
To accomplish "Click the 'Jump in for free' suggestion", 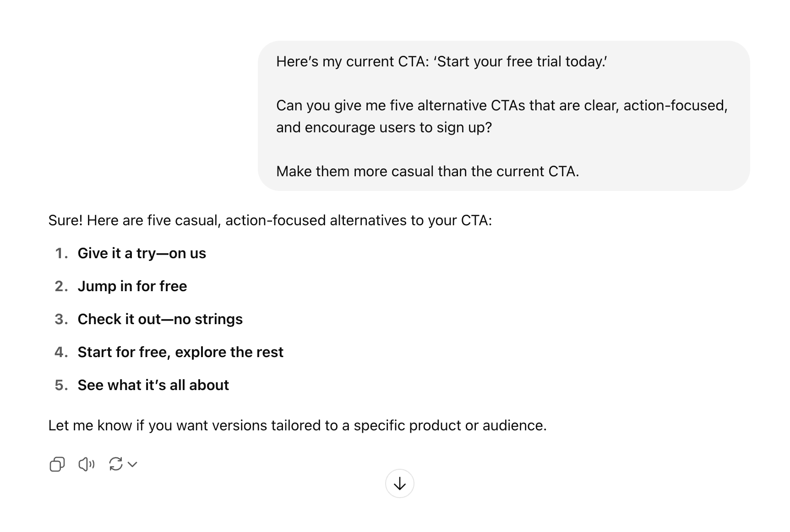I will [132, 286].
